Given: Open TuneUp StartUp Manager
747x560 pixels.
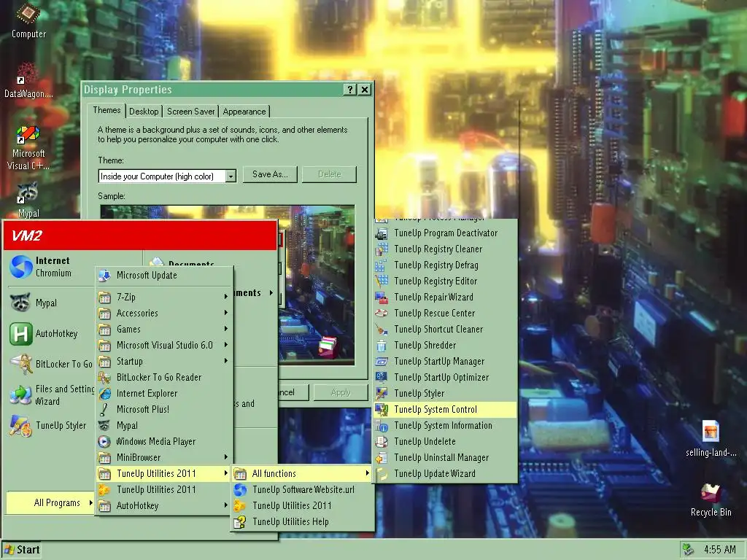Looking at the screenshot, I should [445, 362].
